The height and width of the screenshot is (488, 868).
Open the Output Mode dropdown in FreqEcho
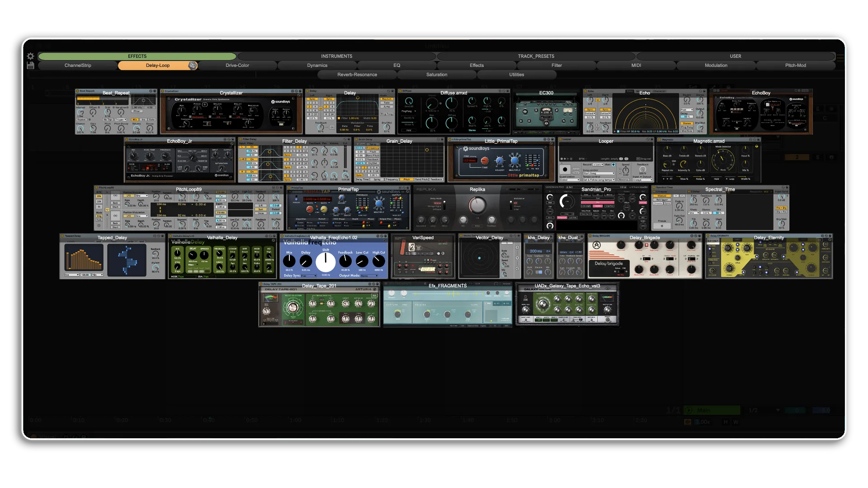[369, 276]
